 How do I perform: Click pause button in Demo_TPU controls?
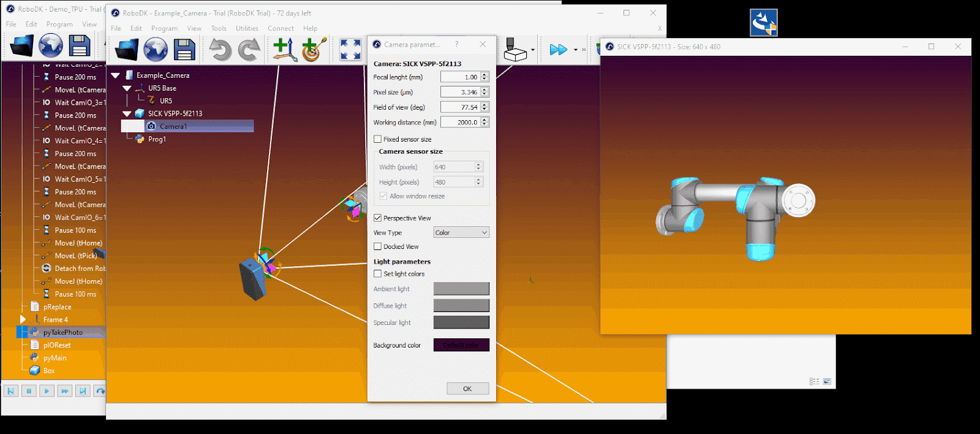[x=29, y=390]
